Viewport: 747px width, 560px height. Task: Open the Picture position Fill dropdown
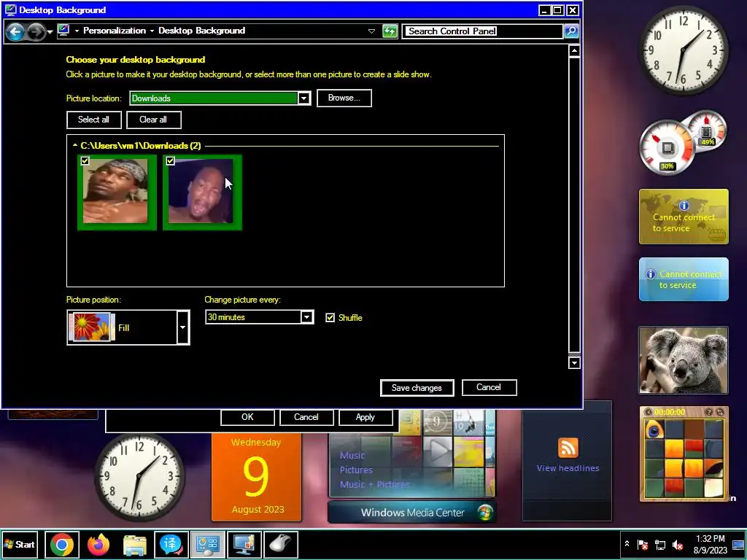click(183, 327)
